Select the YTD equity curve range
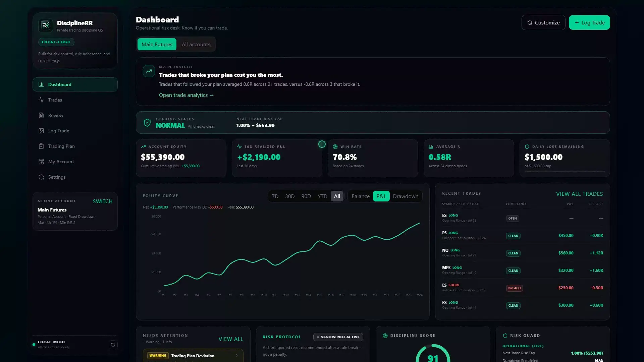 (322, 196)
